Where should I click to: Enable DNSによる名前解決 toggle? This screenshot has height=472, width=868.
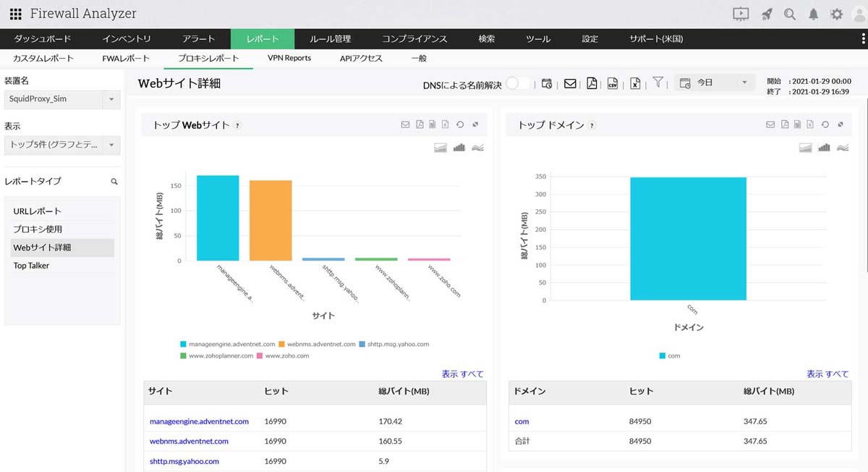pos(518,84)
